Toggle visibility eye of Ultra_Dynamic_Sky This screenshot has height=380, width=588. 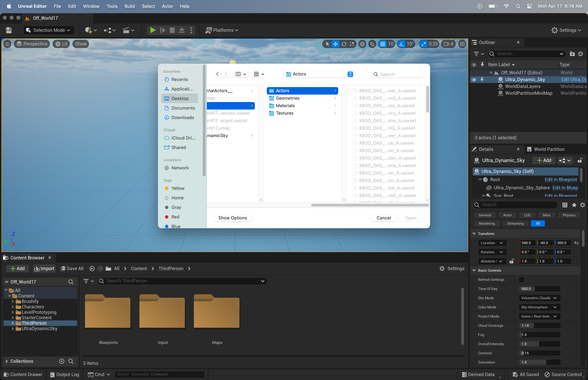pyautogui.click(x=474, y=79)
